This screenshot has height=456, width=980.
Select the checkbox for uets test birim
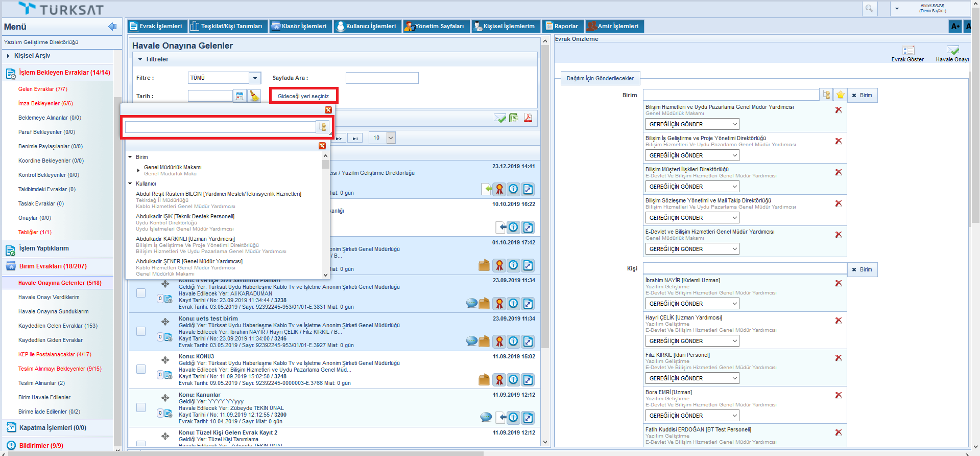click(141, 331)
